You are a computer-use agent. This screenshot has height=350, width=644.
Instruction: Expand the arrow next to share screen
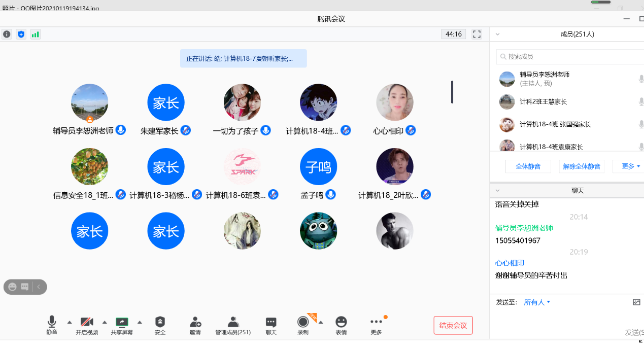coord(140,322)
